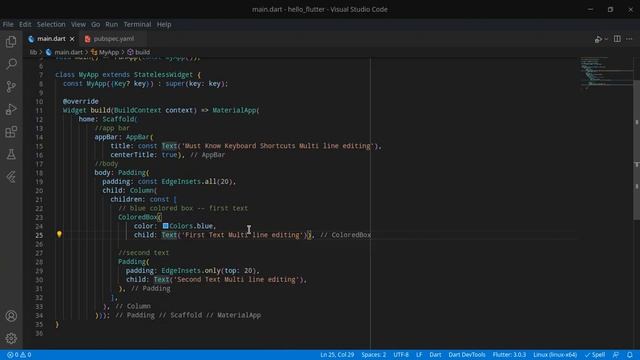Minimize the VS Code window
The height and width of the screenshot is (360, 640).
coord(591,9)
